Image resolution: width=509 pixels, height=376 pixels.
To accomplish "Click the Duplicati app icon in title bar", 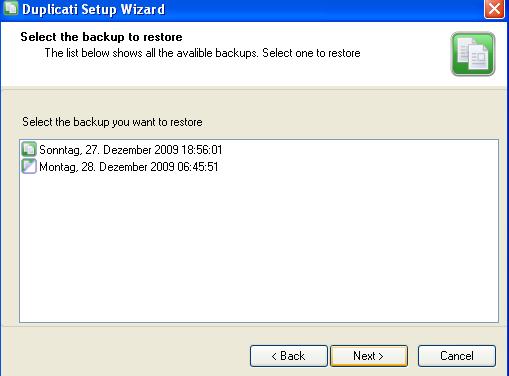I will (10, 8).
